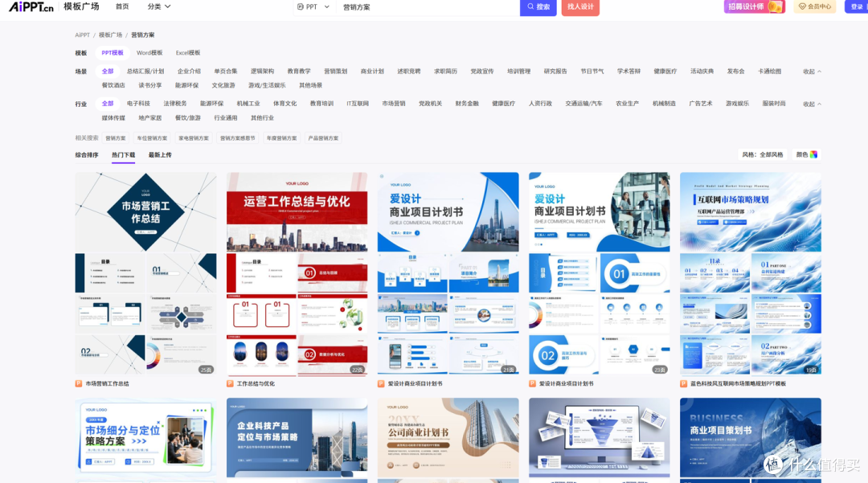The height and width of the screenshot is (483, 868).
Task: Click related search tag 家电营销方案
Action: pos(194,138)
